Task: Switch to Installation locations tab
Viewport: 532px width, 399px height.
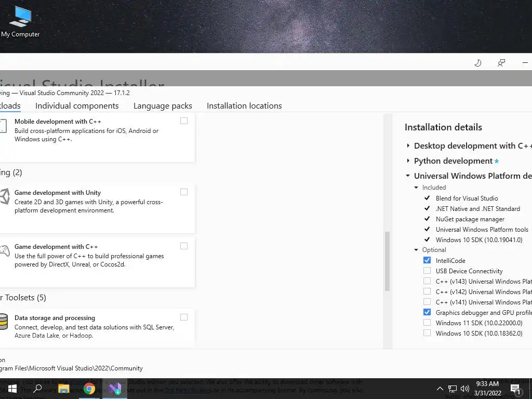Action: tap(244, 106)
